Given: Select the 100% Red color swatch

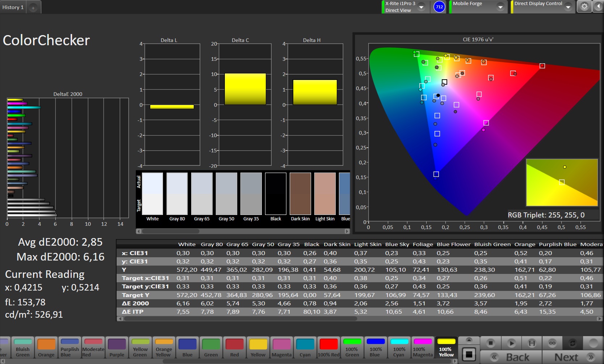Looking at the screenshot, I should point(328,347).
